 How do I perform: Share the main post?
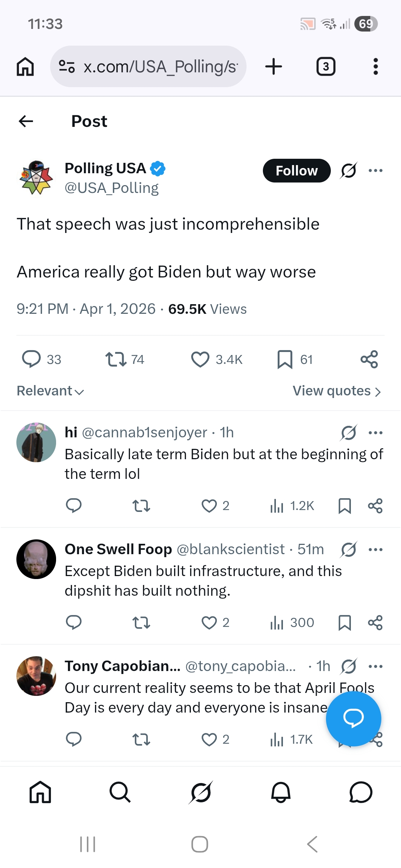pyautogui.click(x=369, y=359)
